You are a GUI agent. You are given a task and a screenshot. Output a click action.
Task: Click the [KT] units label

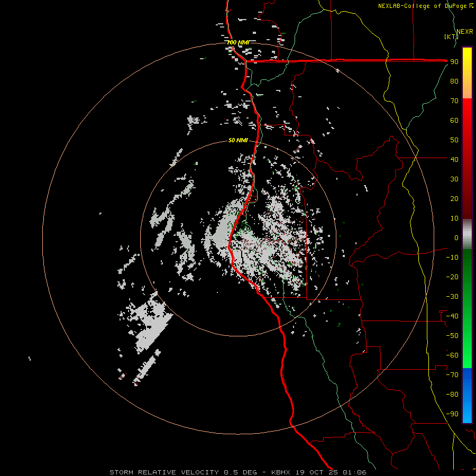coord(451,36)
